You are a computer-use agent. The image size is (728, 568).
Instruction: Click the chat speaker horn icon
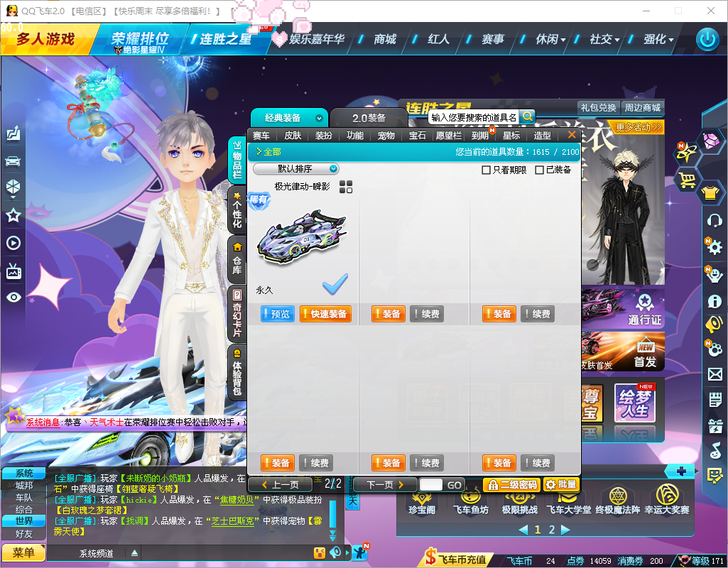tap(335, 552)
